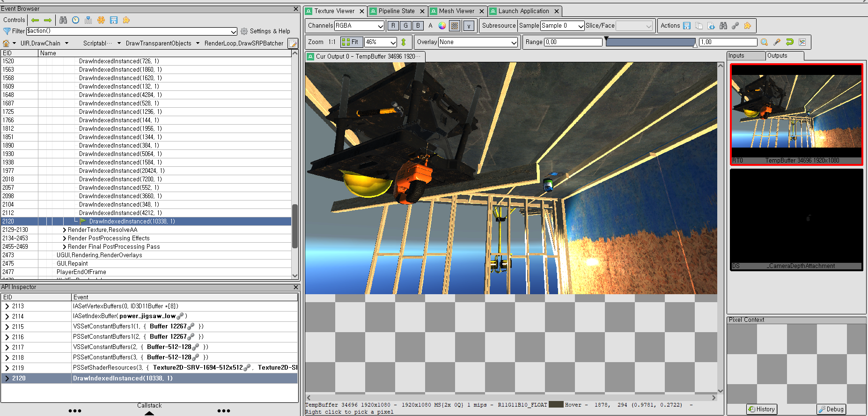Click the histogram toggle icon next to Range
868x416 pixels.
pyautogui.click(x=802, y=42)
